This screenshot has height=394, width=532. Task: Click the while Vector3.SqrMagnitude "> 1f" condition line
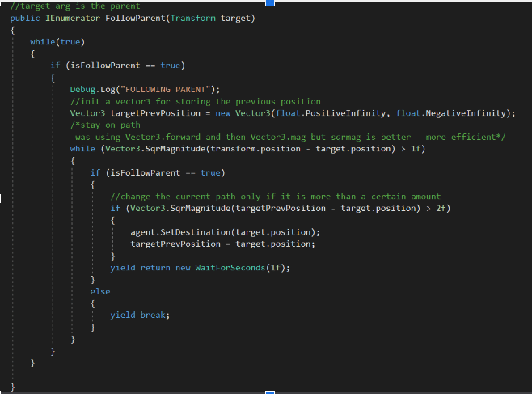tap(247, 149)
